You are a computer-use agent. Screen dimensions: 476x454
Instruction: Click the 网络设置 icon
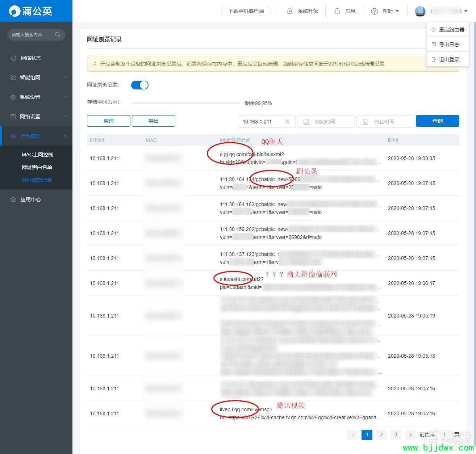[x=13, y=117]
